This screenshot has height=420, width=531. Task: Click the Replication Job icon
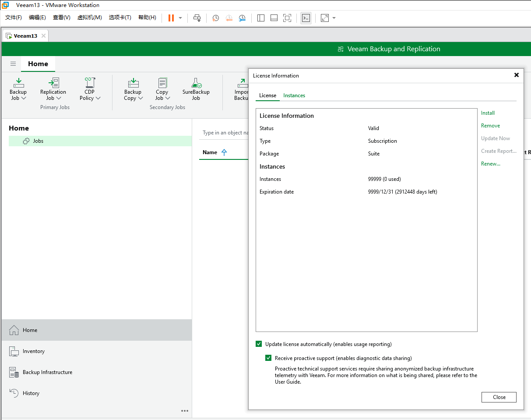coord(53,83)
